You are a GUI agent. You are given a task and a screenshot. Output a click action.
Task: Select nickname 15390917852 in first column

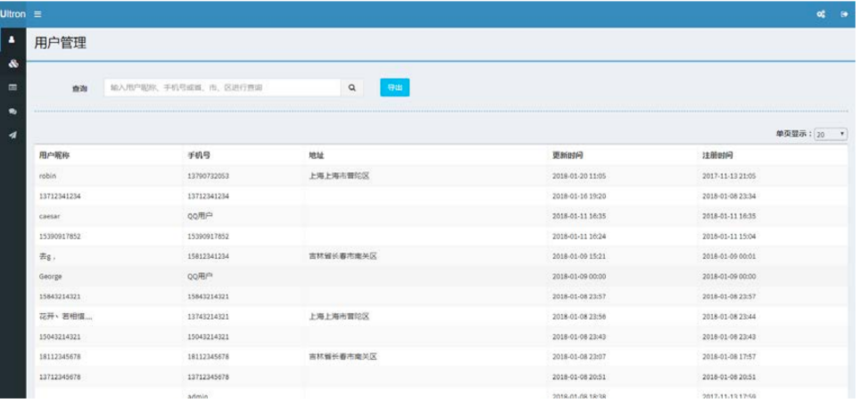coord(60,237)
